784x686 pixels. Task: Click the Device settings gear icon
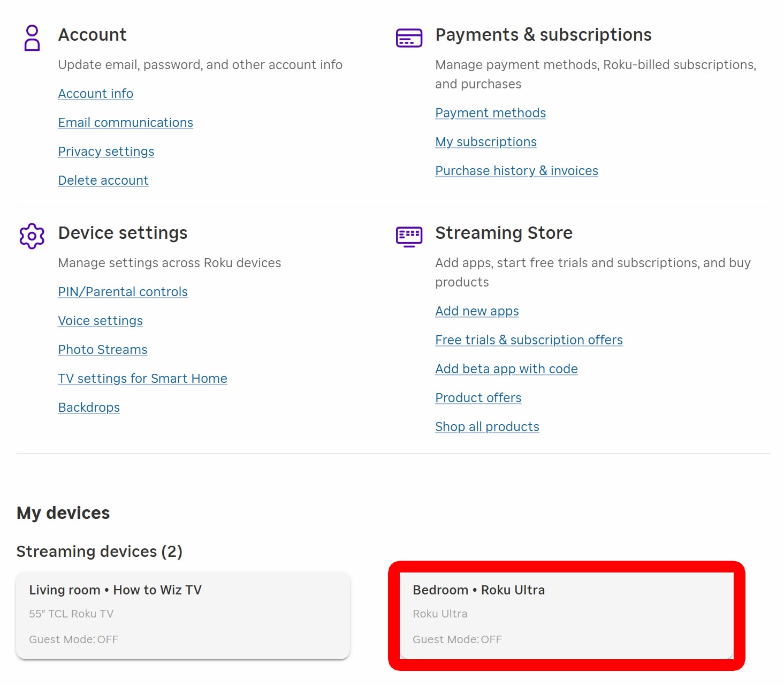pyautogui.click(x=32, y=236)
